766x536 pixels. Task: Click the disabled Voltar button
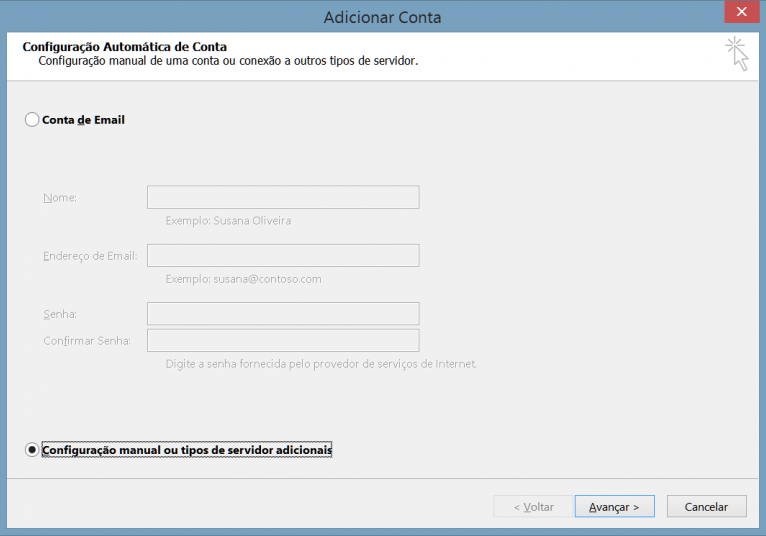click(533, 507)
